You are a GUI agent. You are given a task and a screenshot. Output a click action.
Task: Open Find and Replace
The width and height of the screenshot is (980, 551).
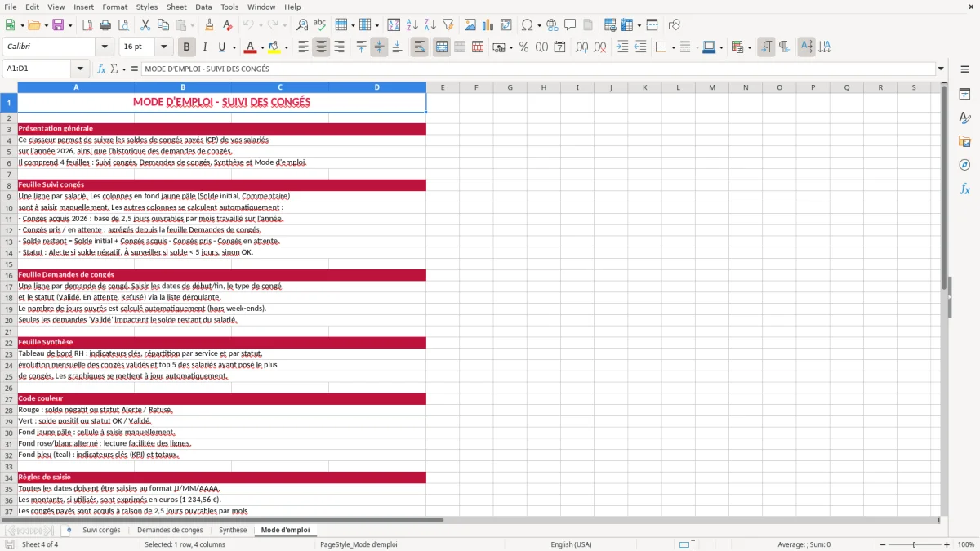point(302,25)
